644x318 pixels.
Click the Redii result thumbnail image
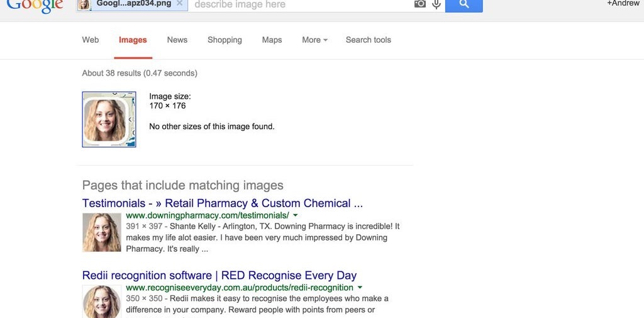pyautogui.click(x=102, y=301)
